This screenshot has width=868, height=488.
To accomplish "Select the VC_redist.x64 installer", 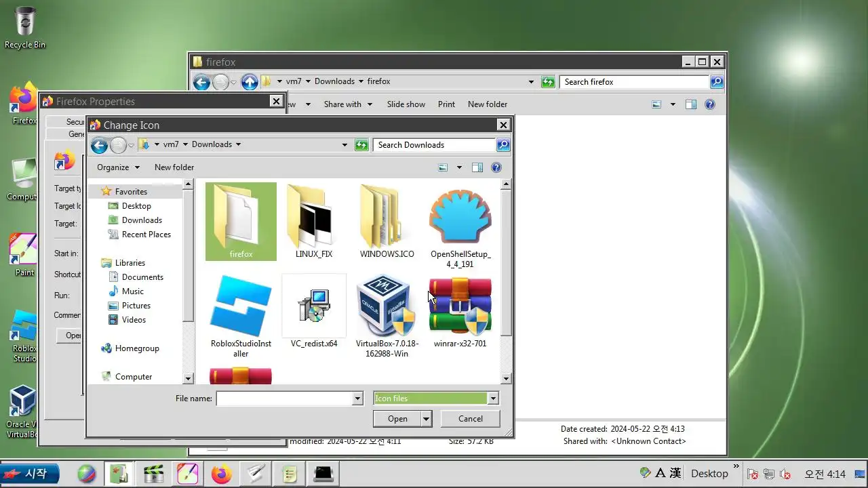I will coord(314,312).
